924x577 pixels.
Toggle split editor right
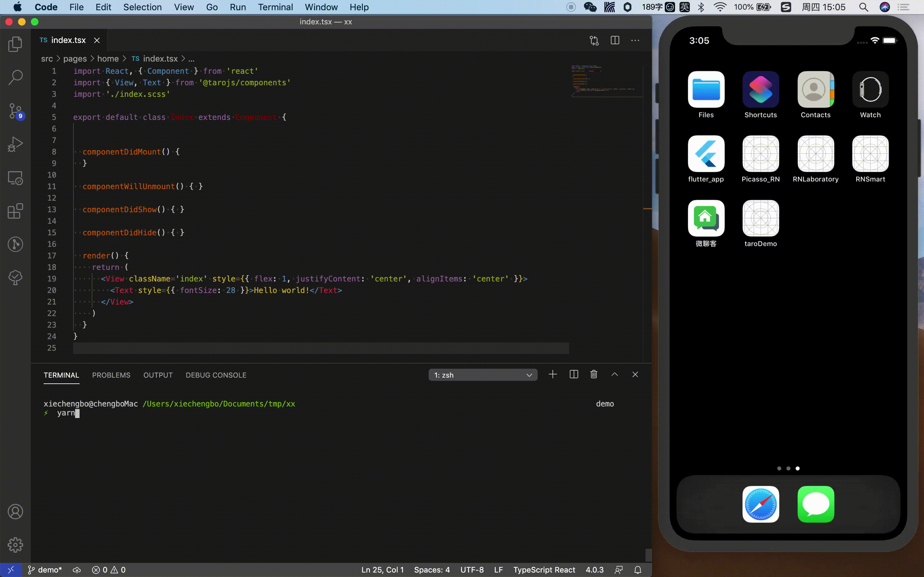615,40
